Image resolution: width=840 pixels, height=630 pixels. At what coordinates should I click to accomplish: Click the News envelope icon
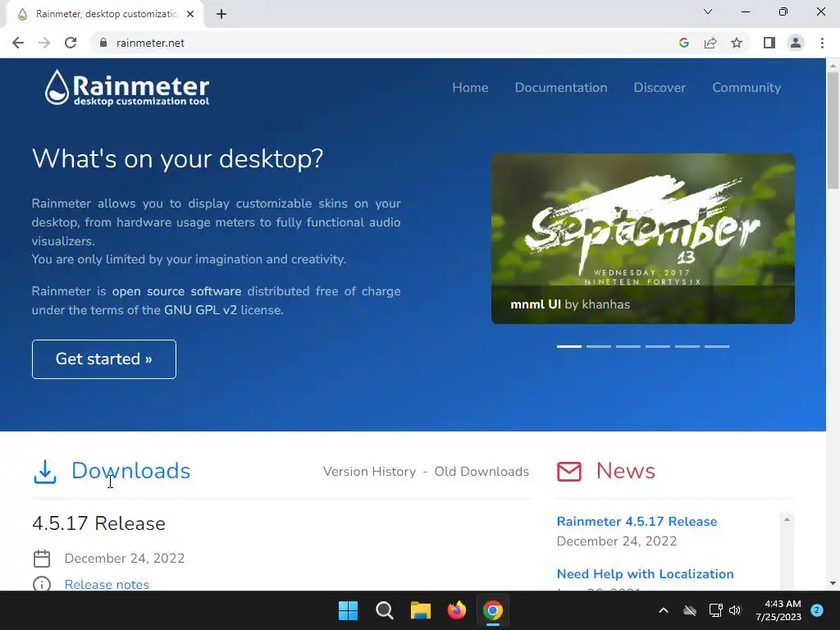pos(569,472)
